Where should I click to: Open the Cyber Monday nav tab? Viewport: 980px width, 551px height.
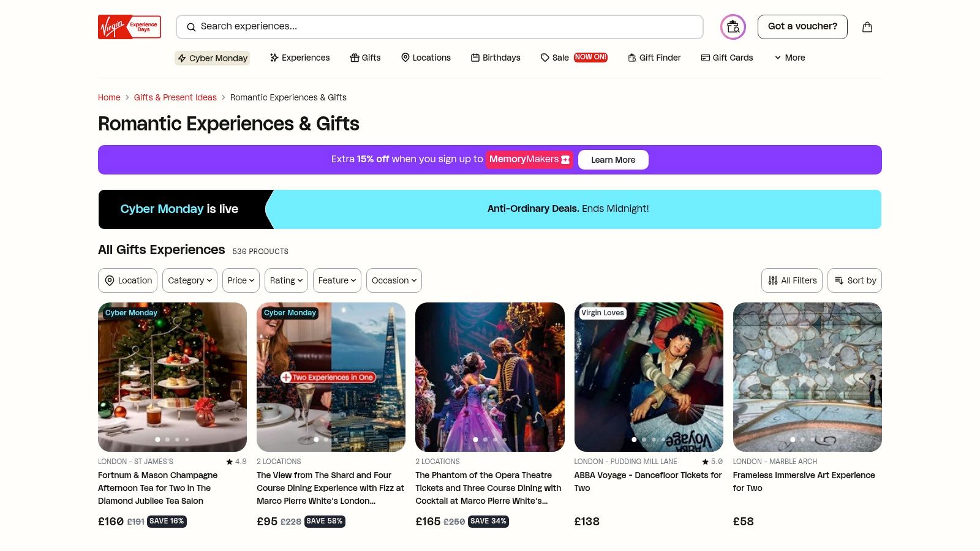[x=213, y=58]
